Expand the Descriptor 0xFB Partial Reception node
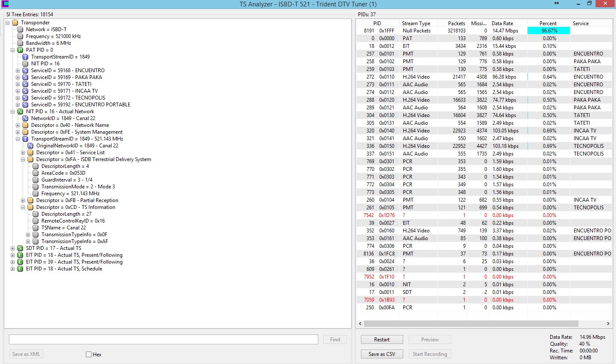 pos(23,200)
